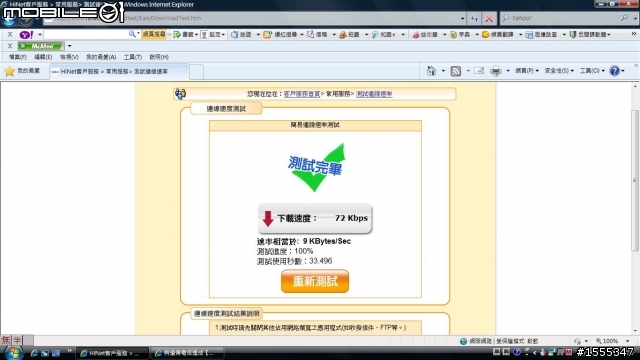
Task: Click the 33.496 seconds used text
Action: tap(320, 261)
